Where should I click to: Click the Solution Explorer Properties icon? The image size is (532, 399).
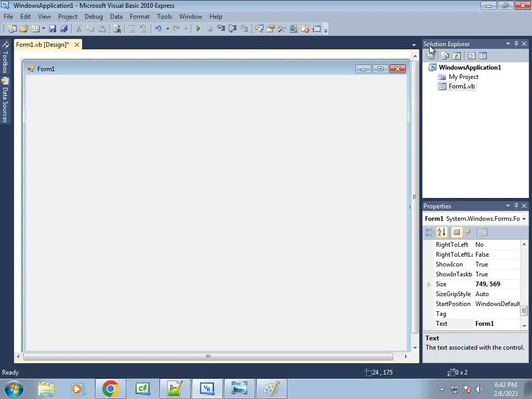coord(430,56)
